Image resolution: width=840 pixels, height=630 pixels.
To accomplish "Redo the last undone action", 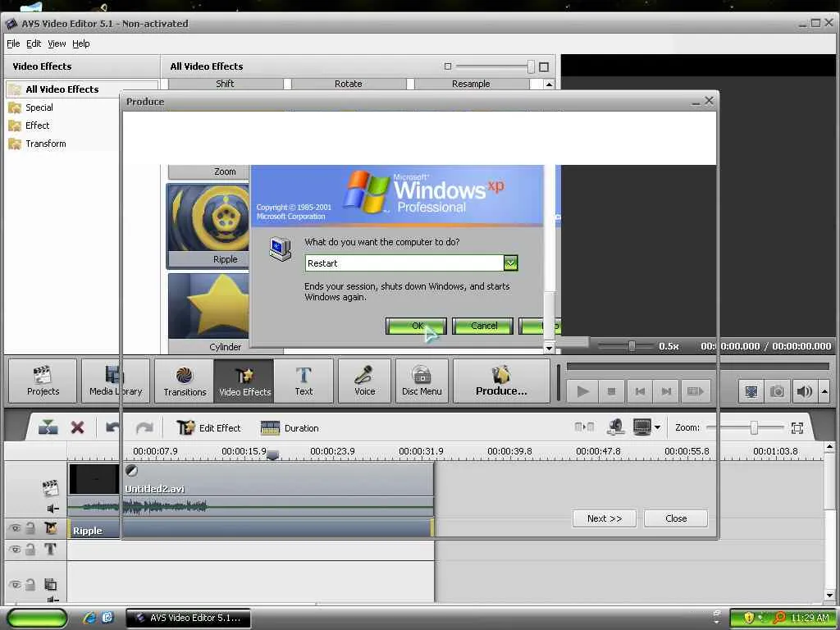I will tap(144, 427).
